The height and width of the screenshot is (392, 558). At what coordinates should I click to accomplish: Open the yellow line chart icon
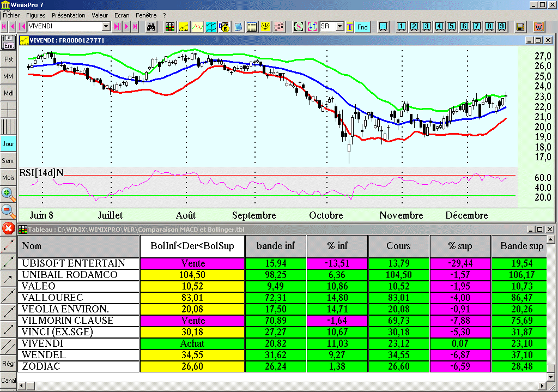(x=184, y=27)
